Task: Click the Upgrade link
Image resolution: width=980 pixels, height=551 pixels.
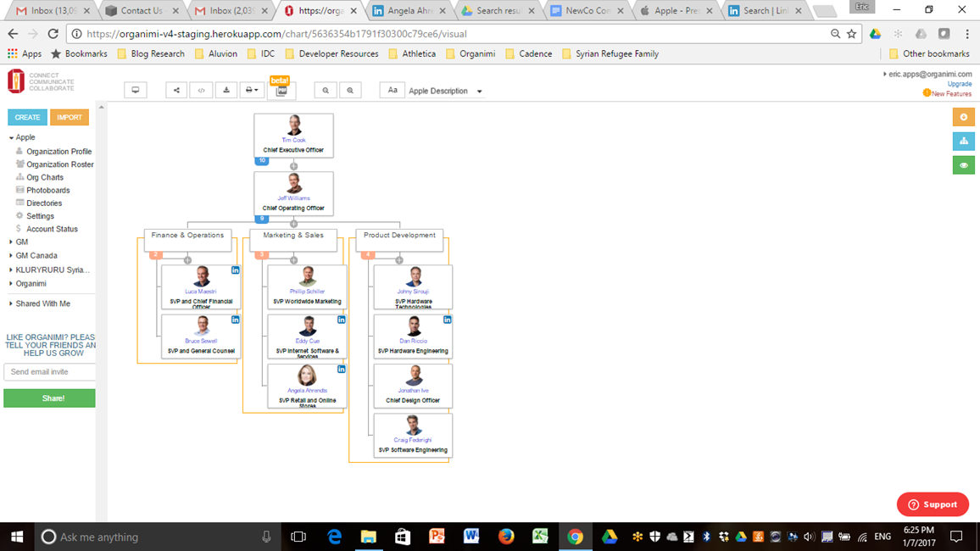Action: (x=960, y=84)
